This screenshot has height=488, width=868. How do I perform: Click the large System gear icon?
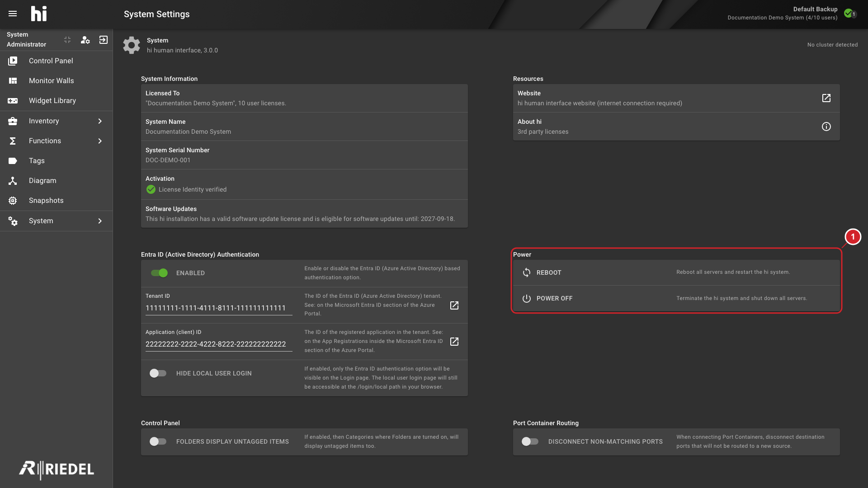point(132,45)
